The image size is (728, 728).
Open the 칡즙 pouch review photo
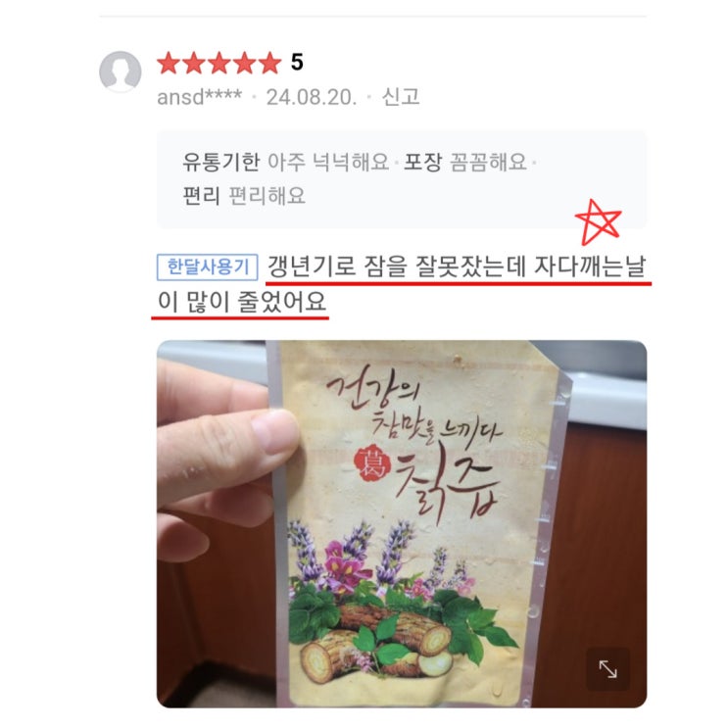click(x=402, y=524)
